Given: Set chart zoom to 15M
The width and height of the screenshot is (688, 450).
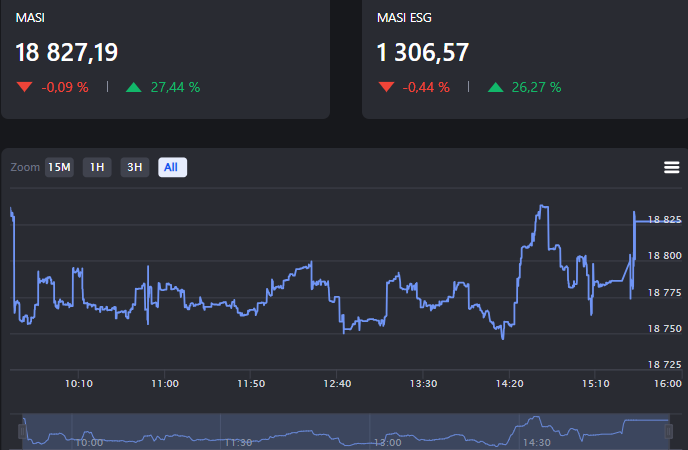Looking at the screenshot, I should point(59,167).
